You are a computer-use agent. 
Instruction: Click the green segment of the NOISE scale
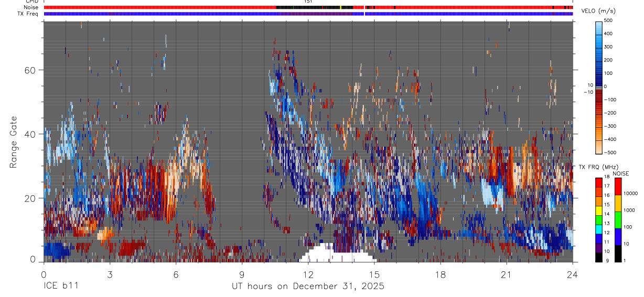click(618, 219)
